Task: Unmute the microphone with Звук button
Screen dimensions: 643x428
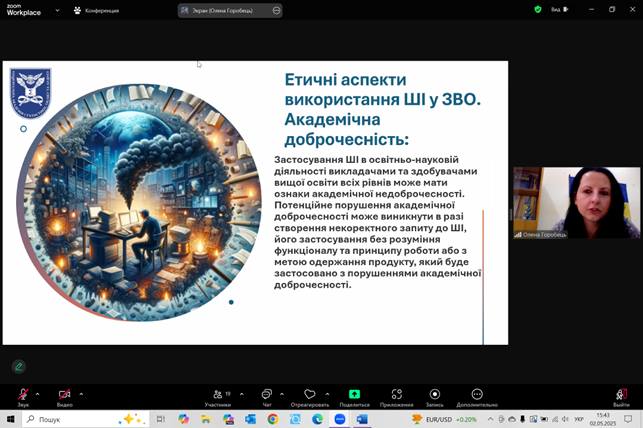Action: click(23, 395)
